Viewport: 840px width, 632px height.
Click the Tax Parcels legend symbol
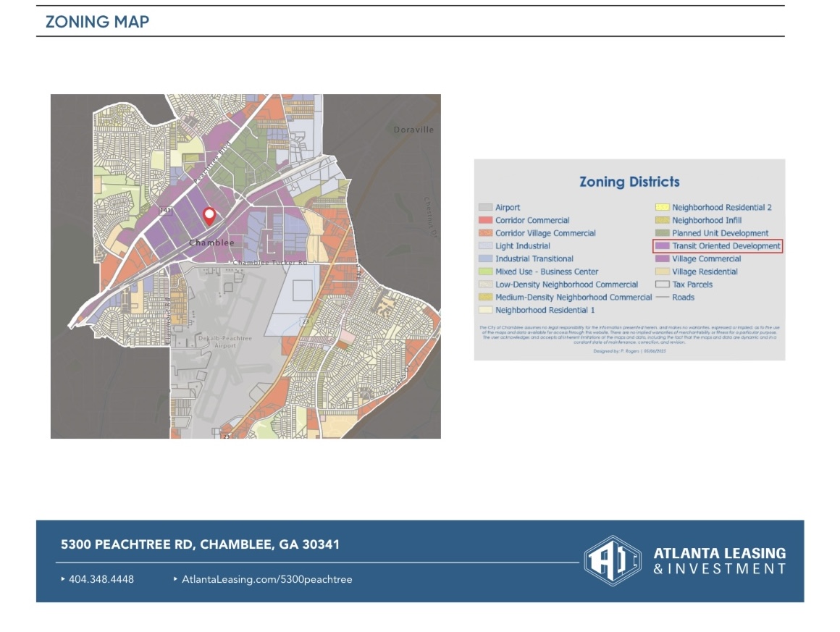tap(661, 285)
